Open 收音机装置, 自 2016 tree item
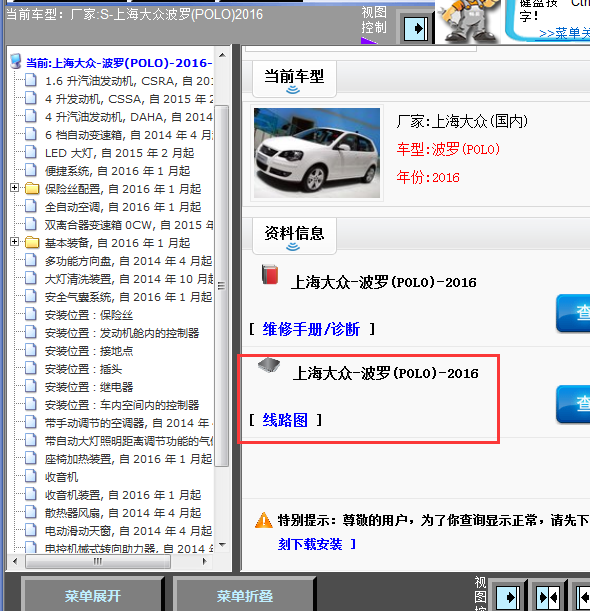590x611 pixels. click(x=123, y=495)
